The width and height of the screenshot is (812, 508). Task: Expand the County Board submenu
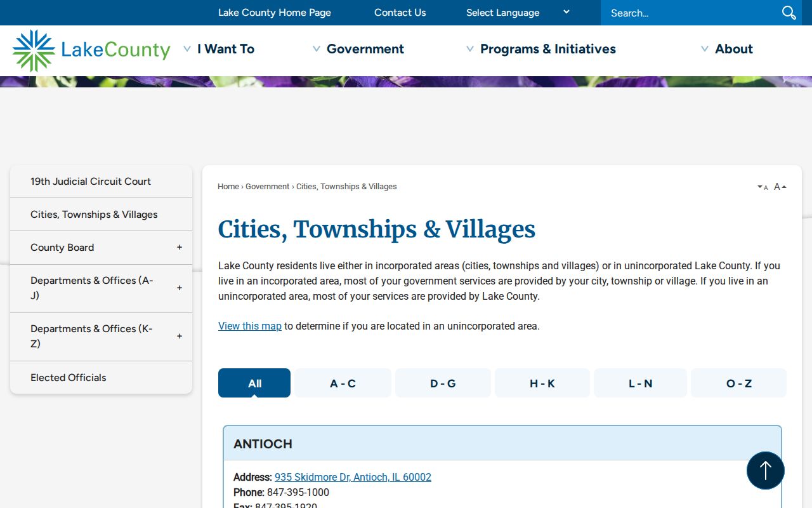click(x=180, y=248)
